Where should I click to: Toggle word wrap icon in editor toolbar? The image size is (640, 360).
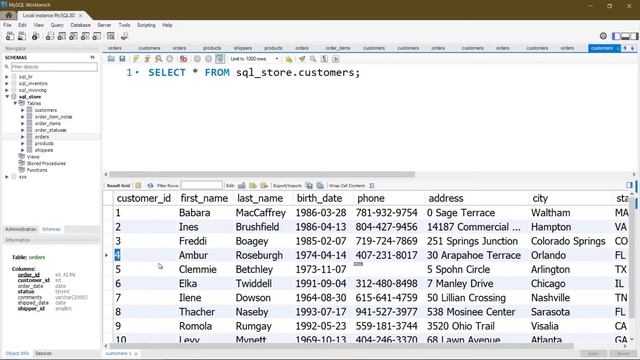click(336, 59)
